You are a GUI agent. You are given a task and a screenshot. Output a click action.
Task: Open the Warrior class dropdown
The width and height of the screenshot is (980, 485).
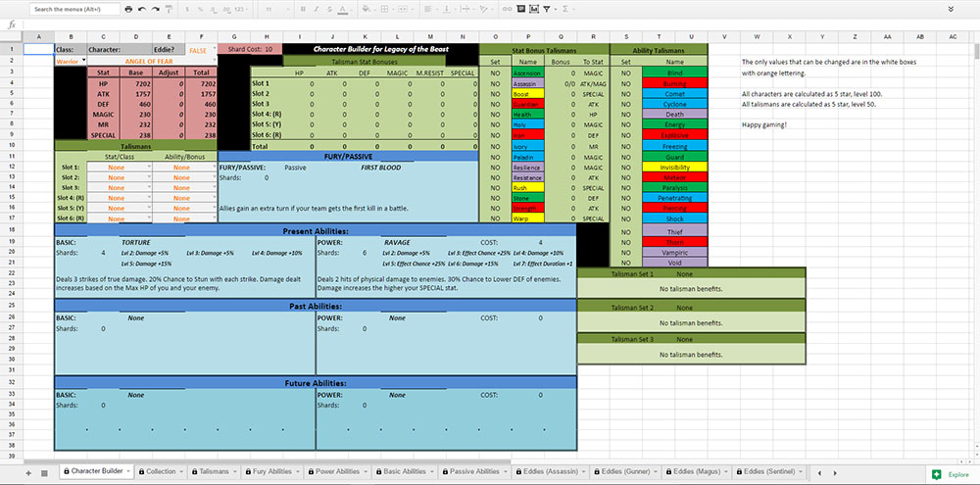71,61
